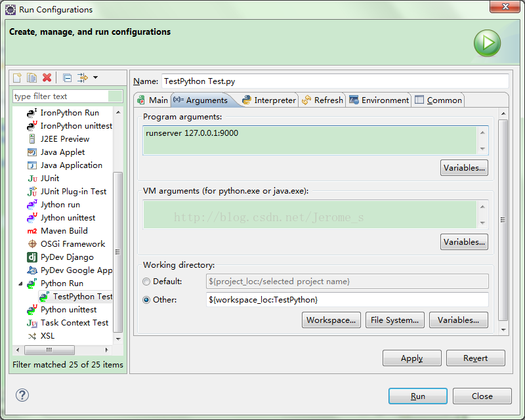The height and width of the screenshot is (420, 525).
Task: Click the help question mark icon
Action: tap(22, 395)
